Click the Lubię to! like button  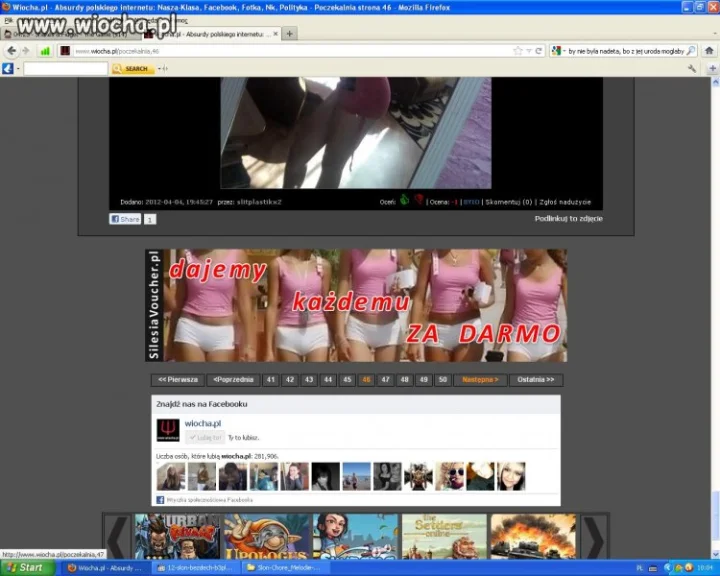205,438
